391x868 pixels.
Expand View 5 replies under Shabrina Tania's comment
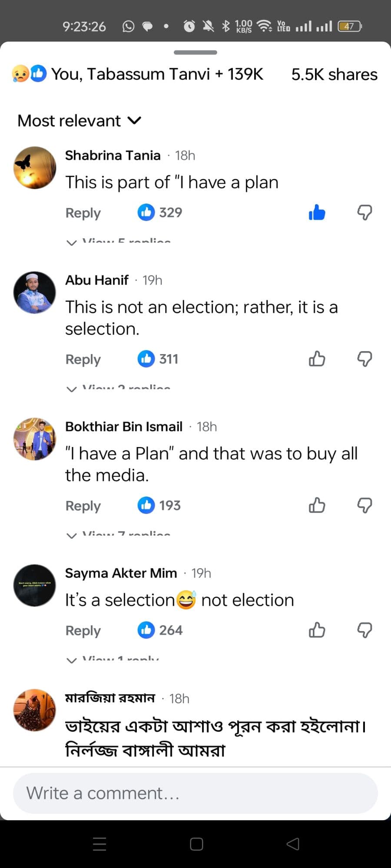117,240
